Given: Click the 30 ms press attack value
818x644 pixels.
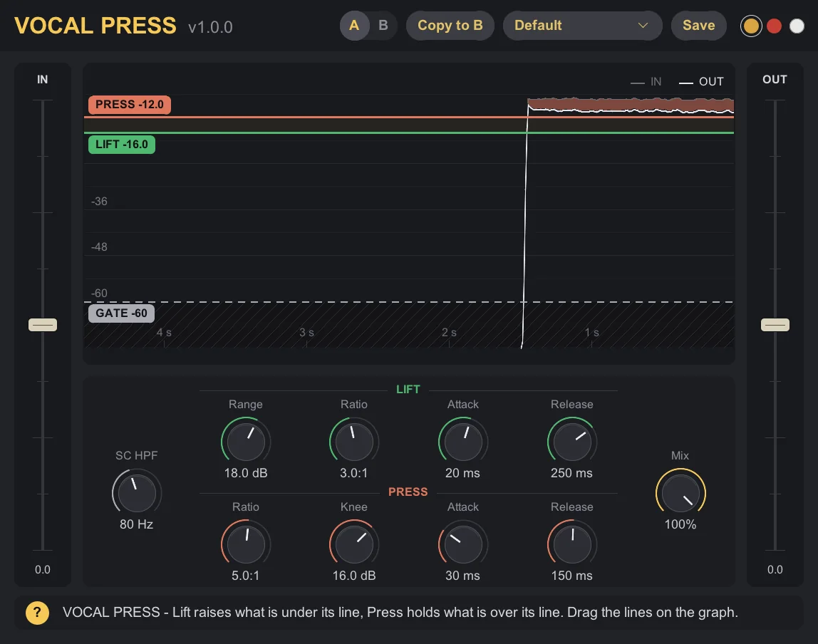Looking at the screenshot, I should [462, 576].
